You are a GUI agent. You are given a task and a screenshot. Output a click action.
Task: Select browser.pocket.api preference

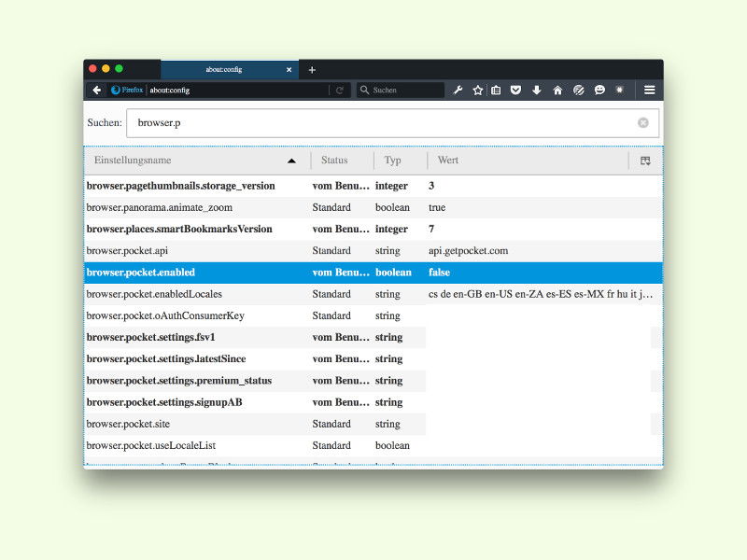click(373, 251)
